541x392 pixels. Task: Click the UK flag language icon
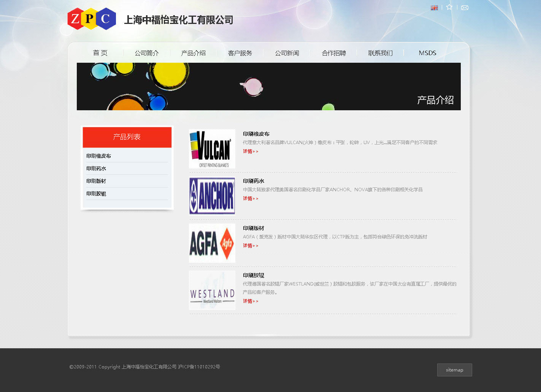pos(434,8)
